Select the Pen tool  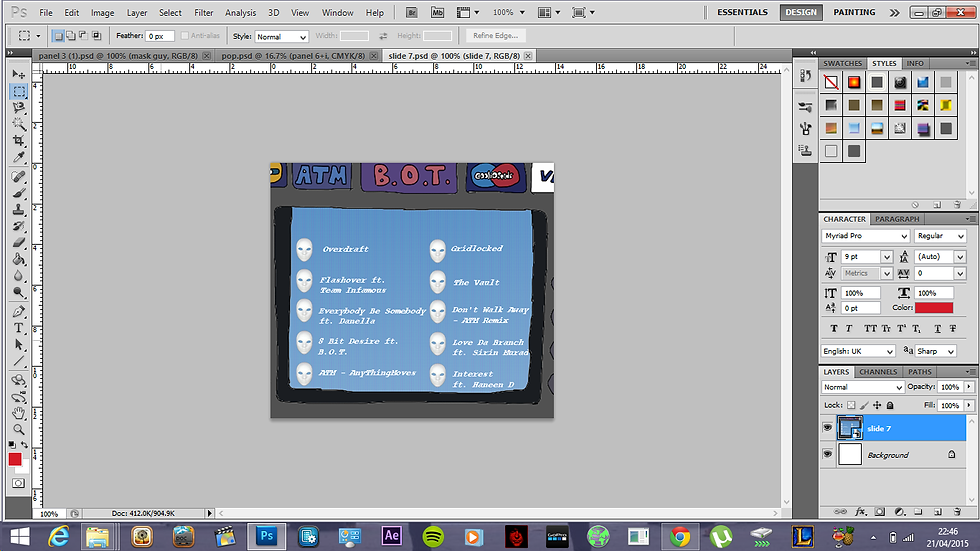[x=19, y=311]
